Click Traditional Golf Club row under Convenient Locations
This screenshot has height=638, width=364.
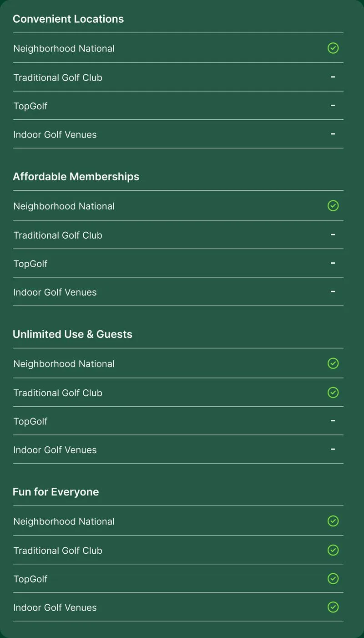178,77
